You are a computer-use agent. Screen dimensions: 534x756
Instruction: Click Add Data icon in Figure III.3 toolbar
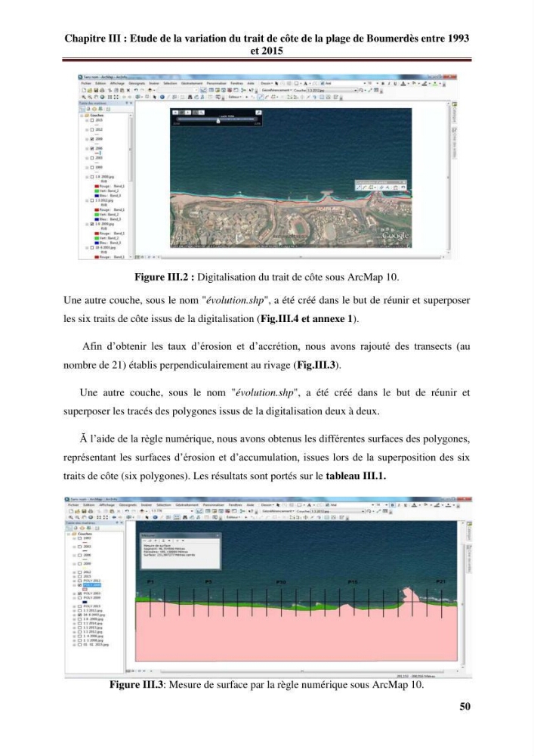pyautogui.click(x=142, y=511)
